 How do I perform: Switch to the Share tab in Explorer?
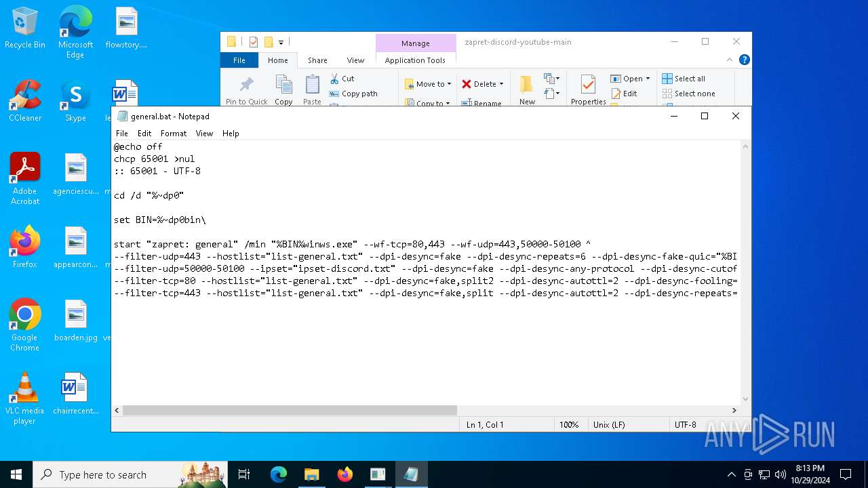point(317,60)
